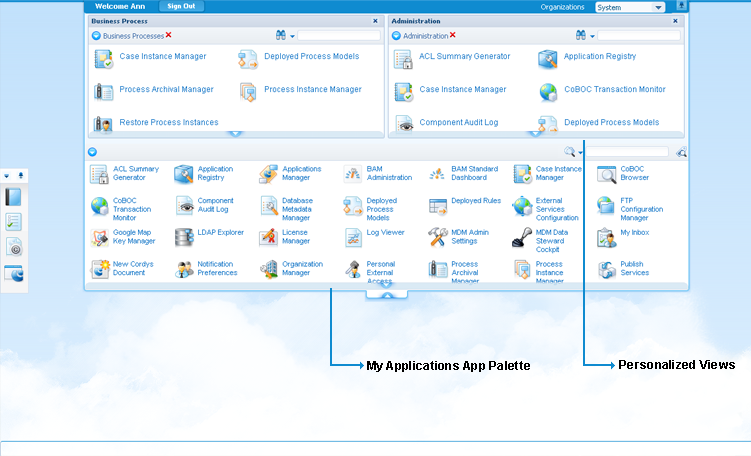Open the magnifier search options dropdown in palette
Screen dimensions: 751x456
580,153
